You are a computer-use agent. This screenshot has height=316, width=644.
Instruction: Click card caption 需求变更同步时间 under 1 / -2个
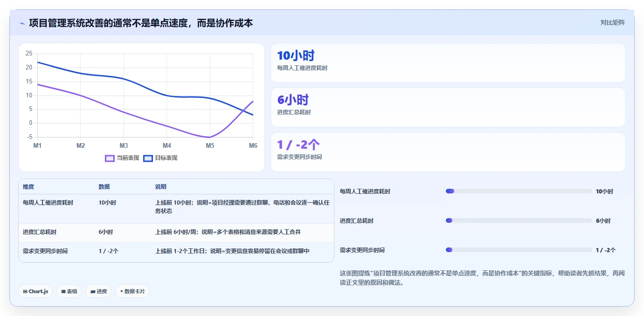click(x=299, y=157)
